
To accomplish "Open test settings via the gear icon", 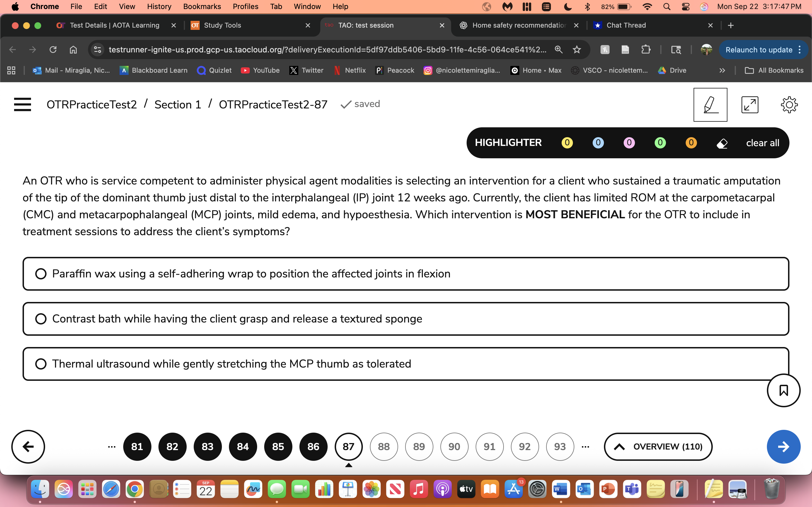I will click(x=789, y=104).
